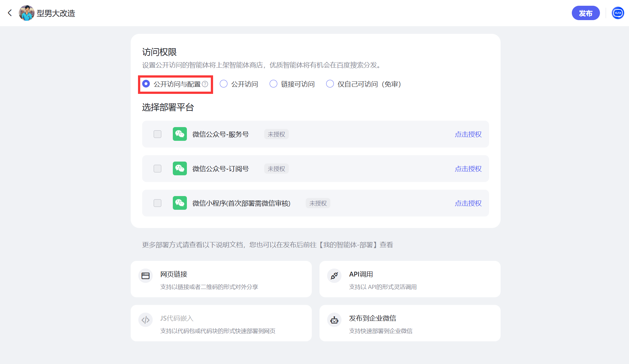Check the 微信小程序 deployment checkbox
This screenshot has width=629, height=364.
[157, 203]
